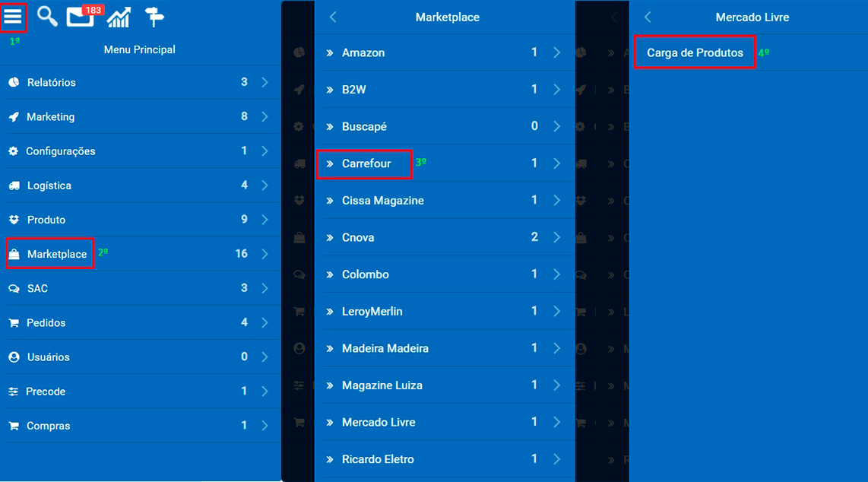Expand the Cnova entry arrow
Screen dimensions: 868x482
pos(556,237)
